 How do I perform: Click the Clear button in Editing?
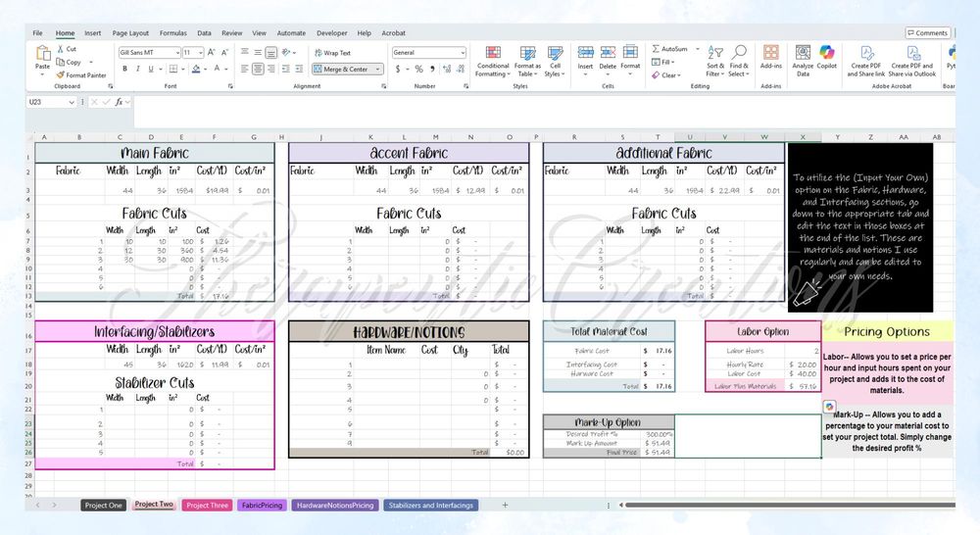coord(665,75)
